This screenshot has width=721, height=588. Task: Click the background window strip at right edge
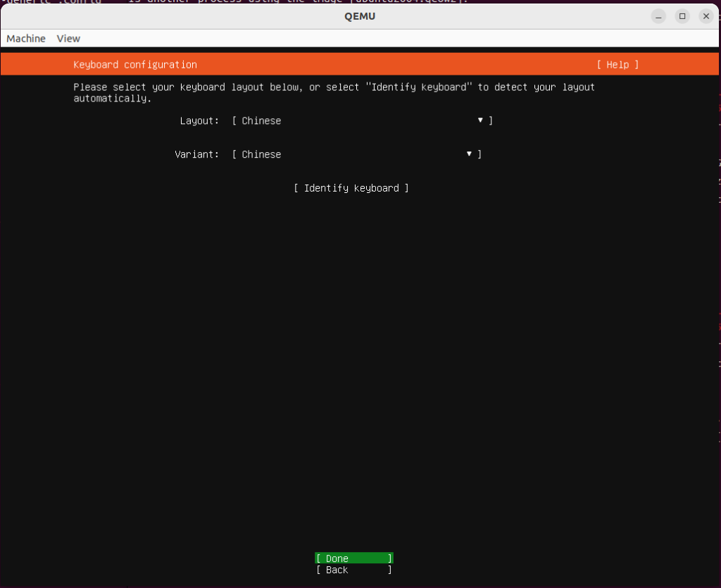[x=718, y=282]
